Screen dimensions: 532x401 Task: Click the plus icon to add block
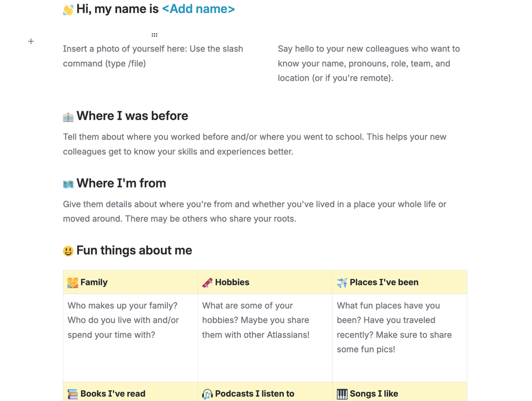coord(31,42)
